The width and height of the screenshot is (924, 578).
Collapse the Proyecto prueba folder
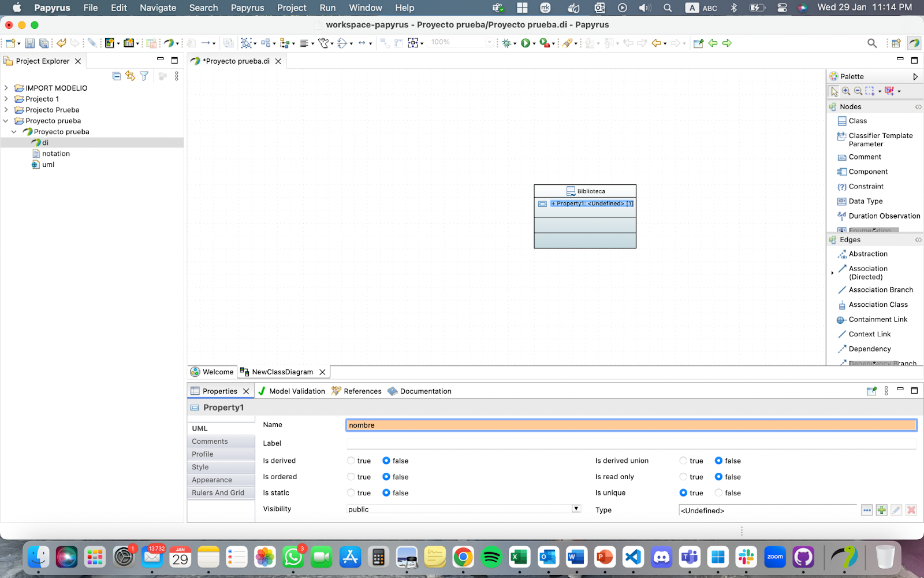(x=6, y=121)
